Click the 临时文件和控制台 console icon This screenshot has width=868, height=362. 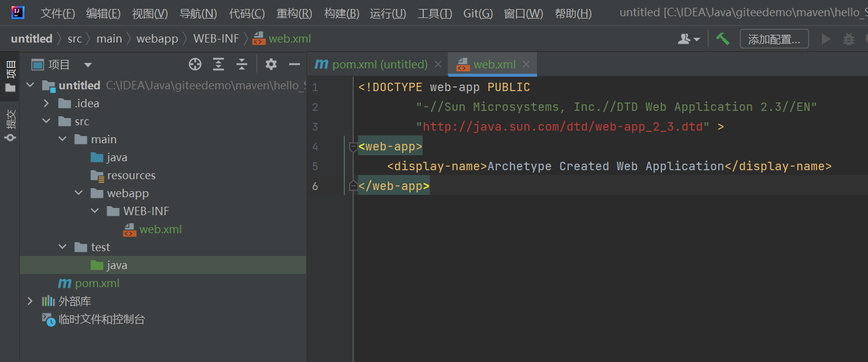(x=48, y=319)
